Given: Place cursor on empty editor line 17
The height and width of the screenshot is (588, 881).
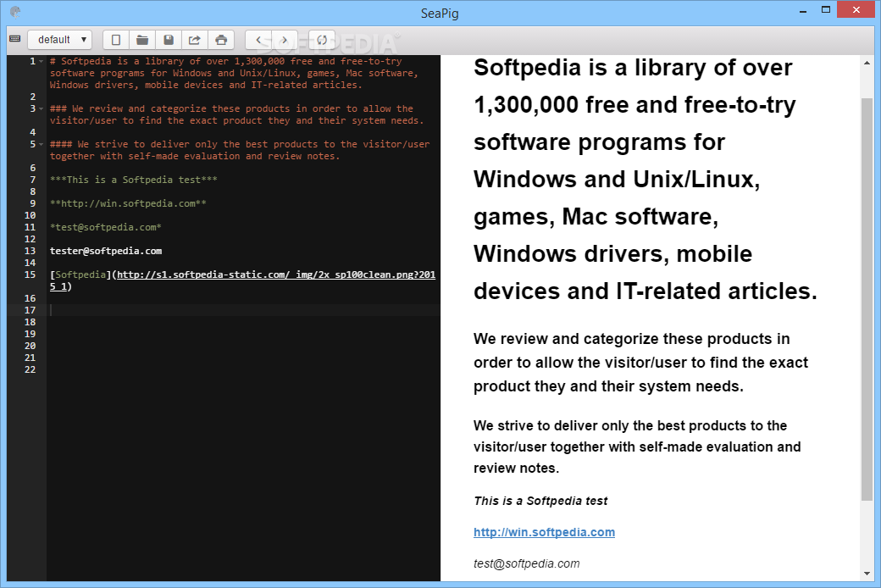Looking at the screenshot, I should coord(243,310).
